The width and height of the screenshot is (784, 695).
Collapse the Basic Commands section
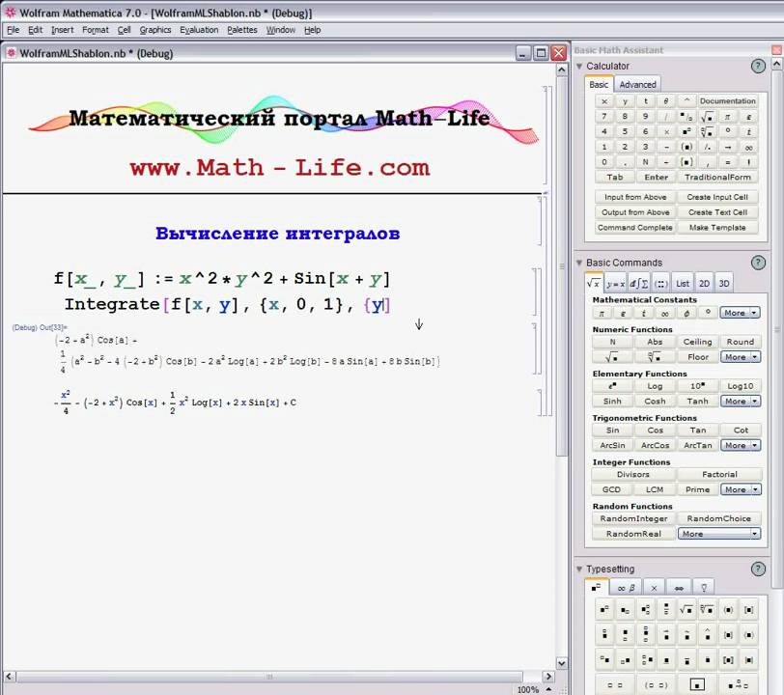(x=579, y=263)
